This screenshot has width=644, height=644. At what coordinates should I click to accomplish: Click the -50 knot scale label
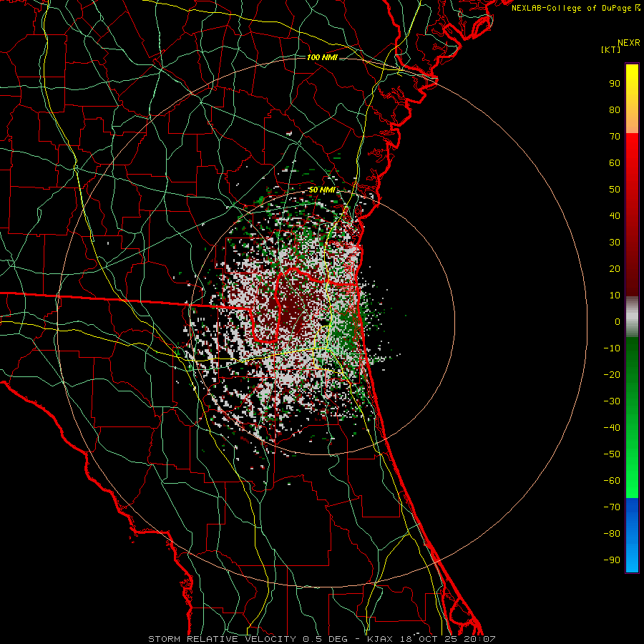point(612,454)
